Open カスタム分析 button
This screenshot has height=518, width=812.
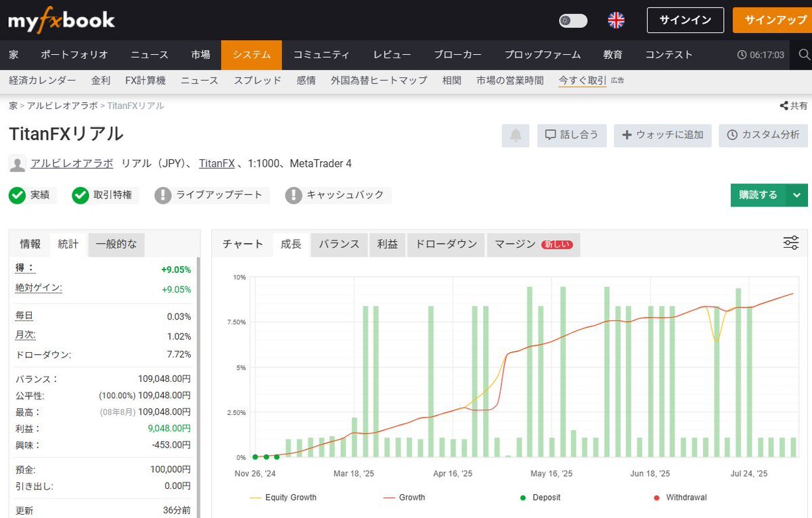click(x=763, y=135)
